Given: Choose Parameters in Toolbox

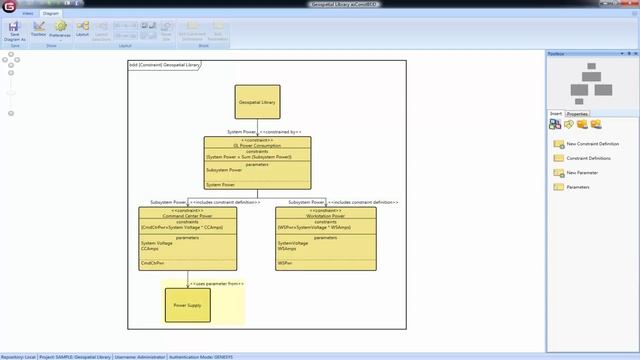Looking at the screenshot, I should [x=571, y=187].
